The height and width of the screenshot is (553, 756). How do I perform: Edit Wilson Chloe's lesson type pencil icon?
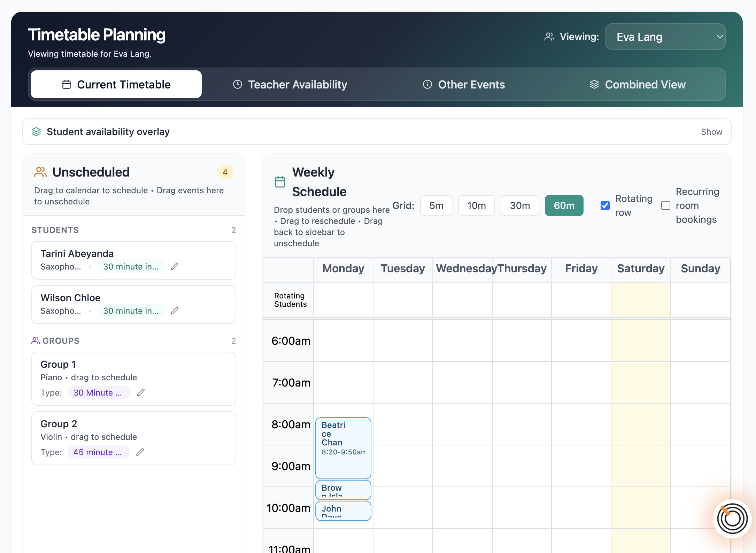click(175, 311)
